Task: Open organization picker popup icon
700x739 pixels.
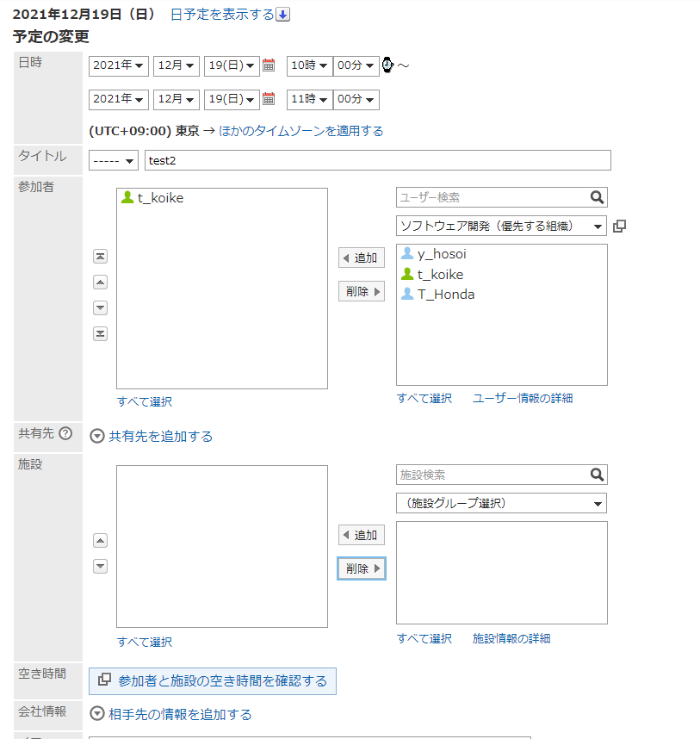Action: [619, 226]
